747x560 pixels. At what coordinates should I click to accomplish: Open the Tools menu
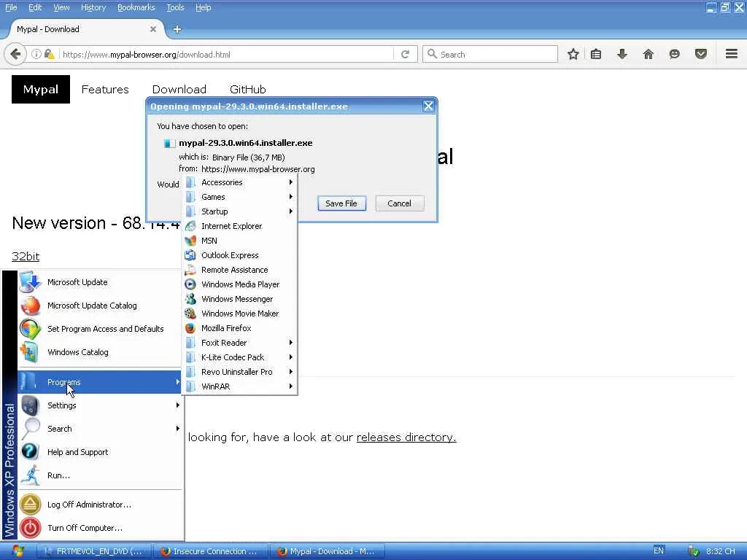click(x=175, y=7)
